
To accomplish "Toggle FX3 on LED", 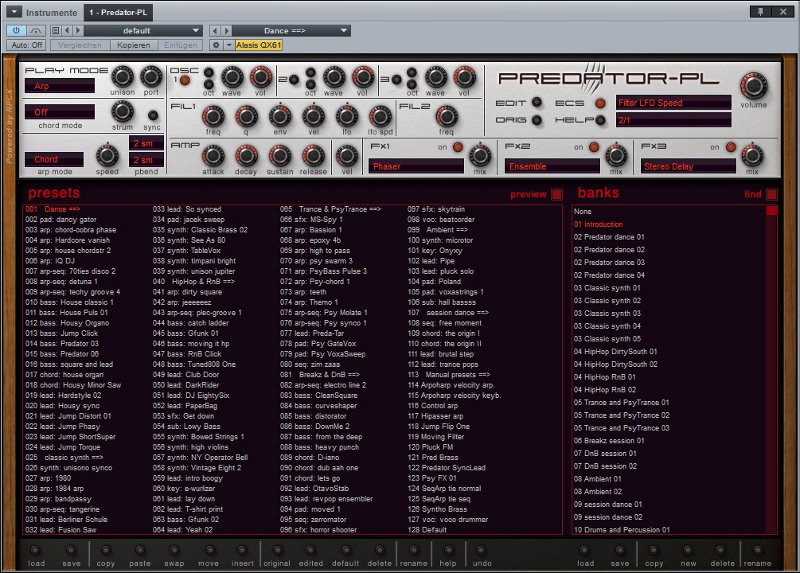I will (x=731, y=147).
